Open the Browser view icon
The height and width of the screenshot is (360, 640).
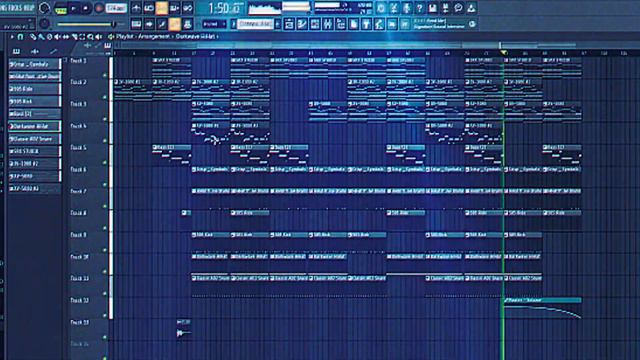(x=341, y=24)
